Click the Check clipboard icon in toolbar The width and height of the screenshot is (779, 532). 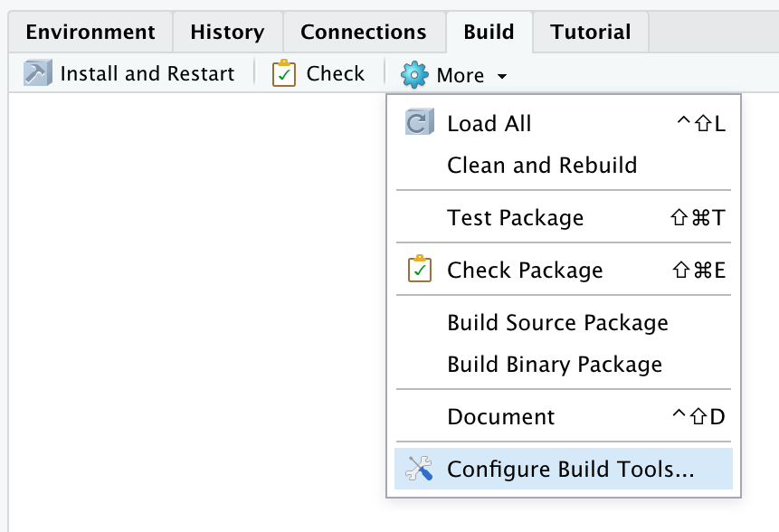coord(284,74)
